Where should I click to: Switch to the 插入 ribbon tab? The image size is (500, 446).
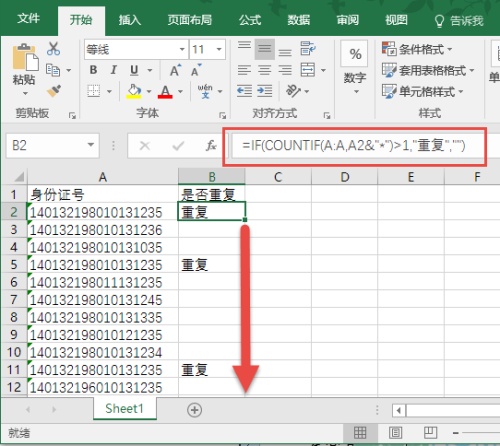[130, 20]
